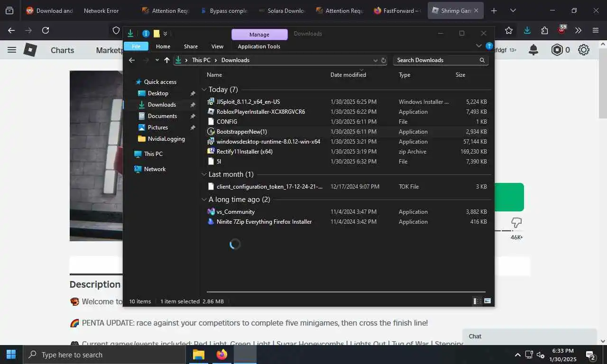The height and width of the screenshot is (364, 607).
Task: Select the client_configuration_token TOK file
Action: coord(347,187)
